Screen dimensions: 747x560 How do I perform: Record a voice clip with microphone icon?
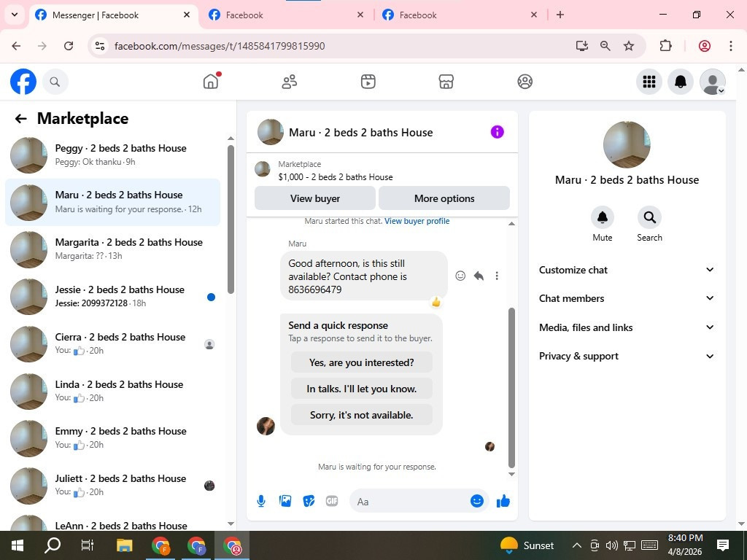[261, 501]
